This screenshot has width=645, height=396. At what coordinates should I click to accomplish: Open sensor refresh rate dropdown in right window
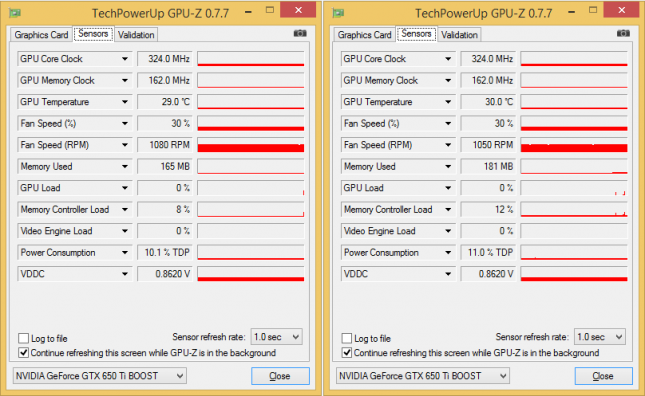(x=600, y=337)
